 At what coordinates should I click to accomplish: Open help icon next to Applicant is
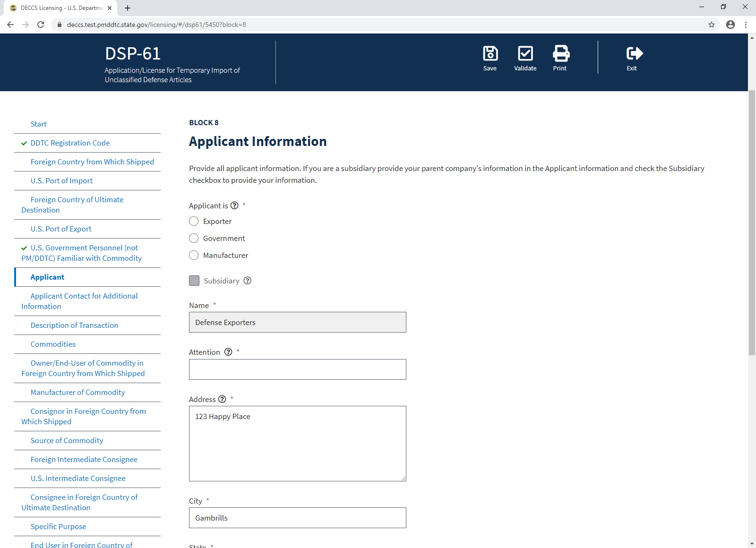click(234, 205)
